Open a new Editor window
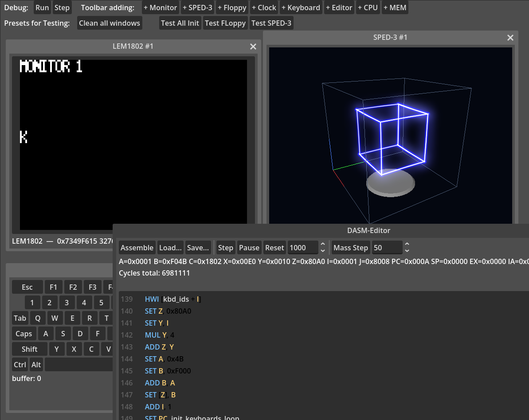Viewport: 529px width, 420px height. (339, 8)
